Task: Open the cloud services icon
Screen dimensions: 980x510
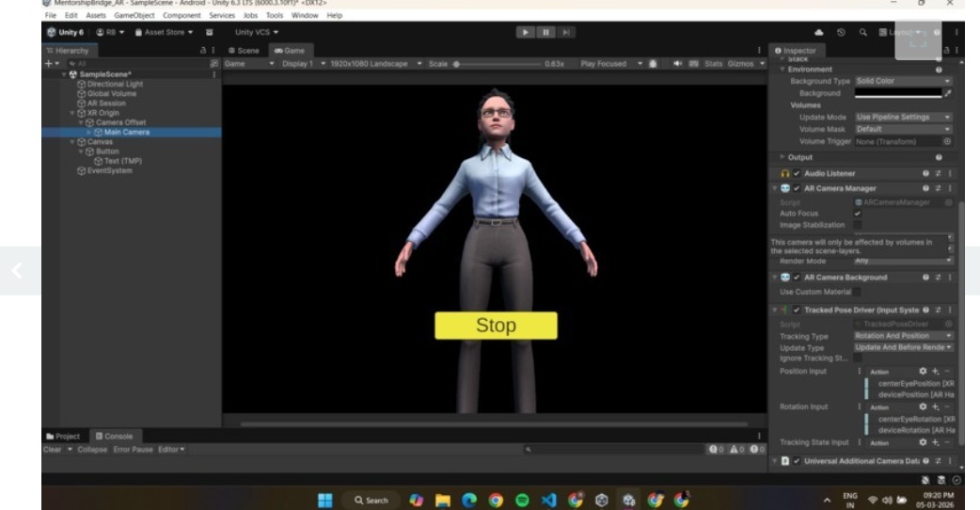Action: 819,33
